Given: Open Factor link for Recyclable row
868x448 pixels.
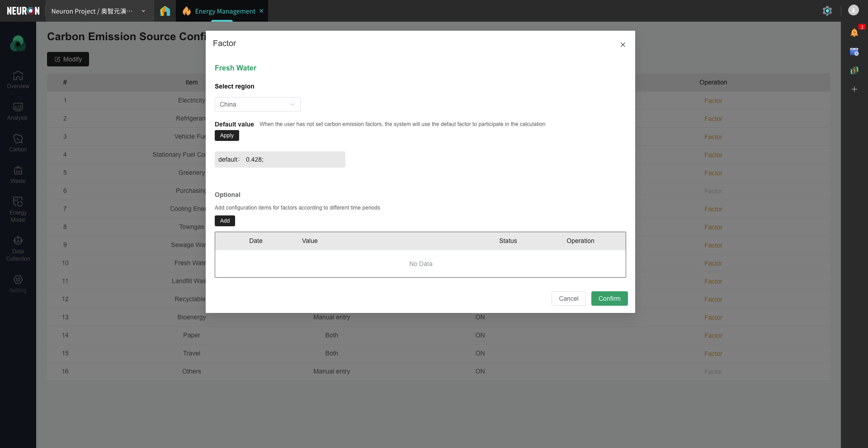Looking at the screenshot, I should click(x=713, y=299).
